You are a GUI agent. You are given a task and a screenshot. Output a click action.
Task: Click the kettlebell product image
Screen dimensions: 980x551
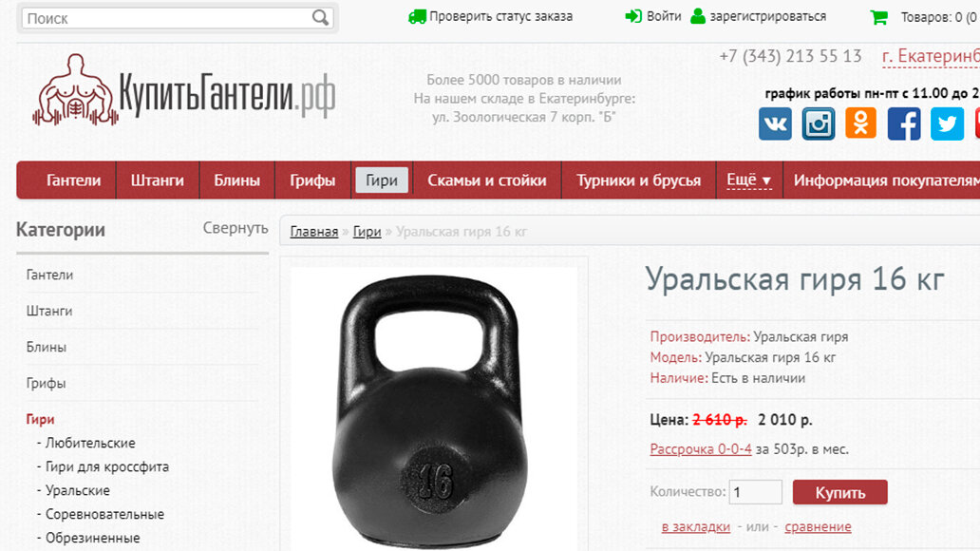pos(433,409)
